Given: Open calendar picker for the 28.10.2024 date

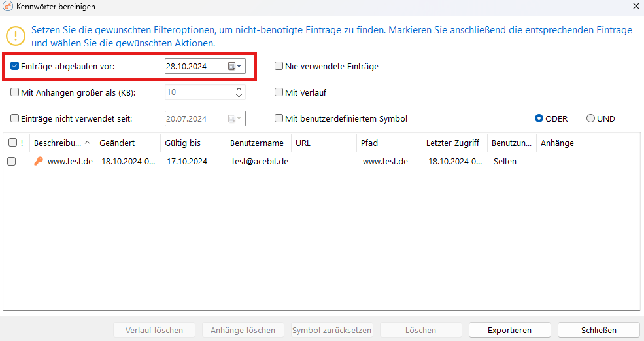Looking at the screenshot, I should tap(235, 66).
